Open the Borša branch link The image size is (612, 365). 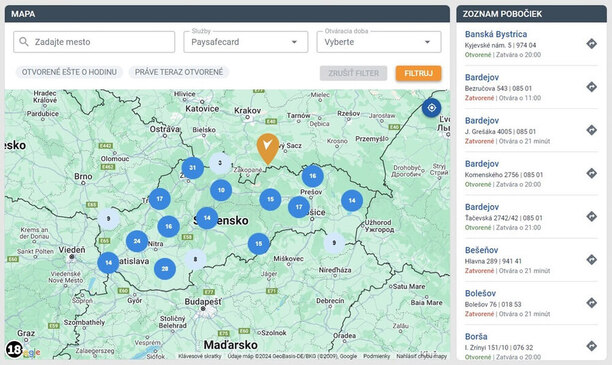coord(476,337)
